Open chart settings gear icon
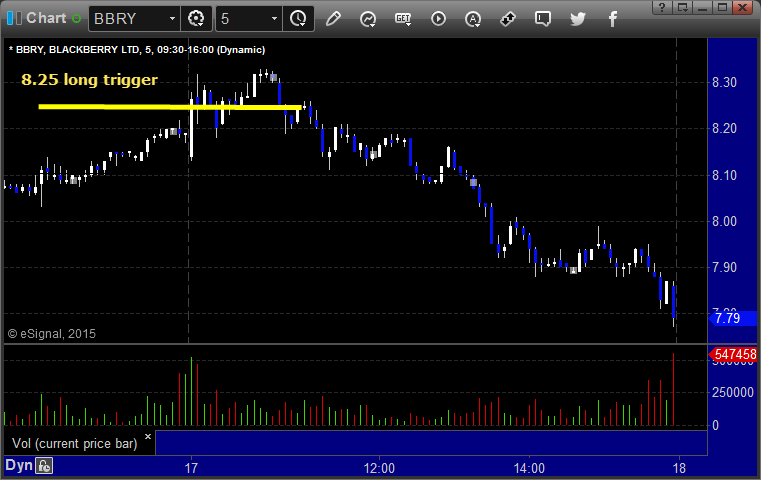This screenshot has height=480, width=761. pos(196,19)
